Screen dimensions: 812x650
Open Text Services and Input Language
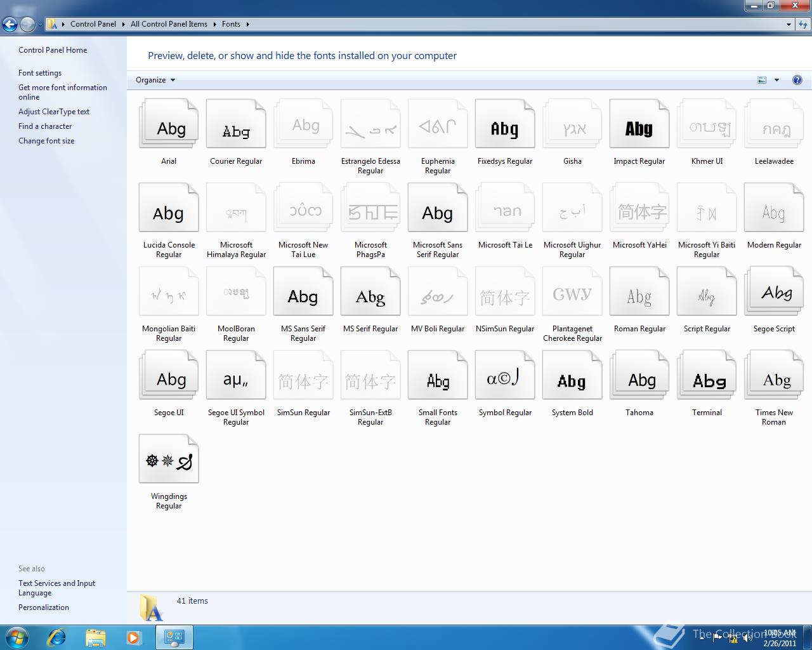[56, 588]
